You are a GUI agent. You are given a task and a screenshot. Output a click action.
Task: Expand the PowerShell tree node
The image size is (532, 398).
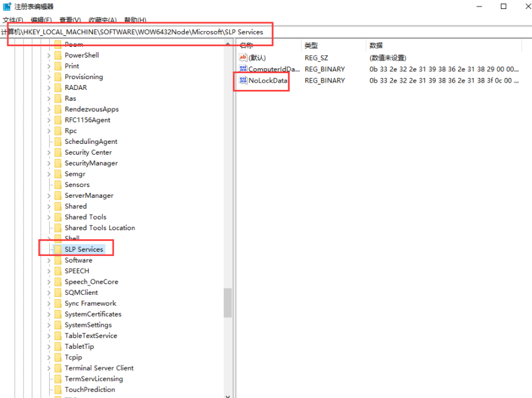click(49, 55)
